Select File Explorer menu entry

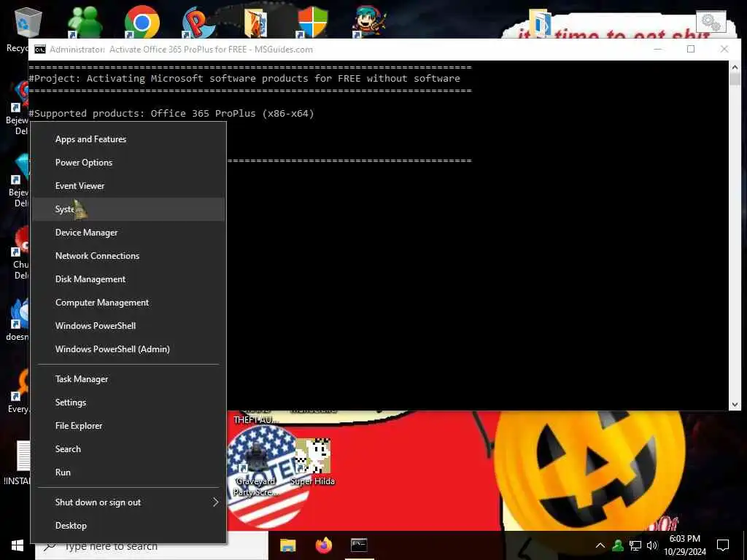[128, 426]
